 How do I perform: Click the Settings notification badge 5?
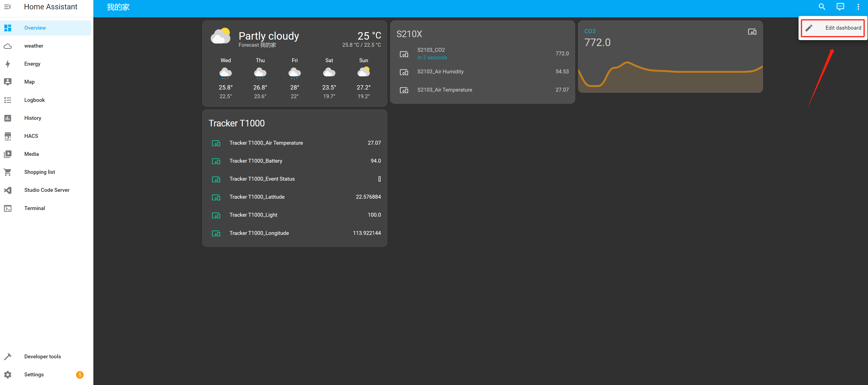pyautogui.click(x=80, y=375)
